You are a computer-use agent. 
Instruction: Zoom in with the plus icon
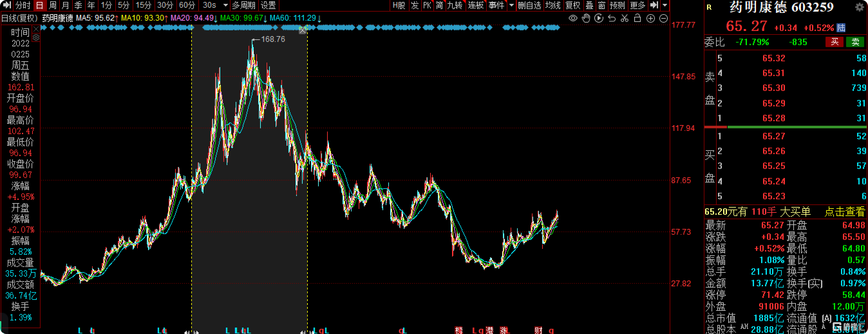point(650,18)
